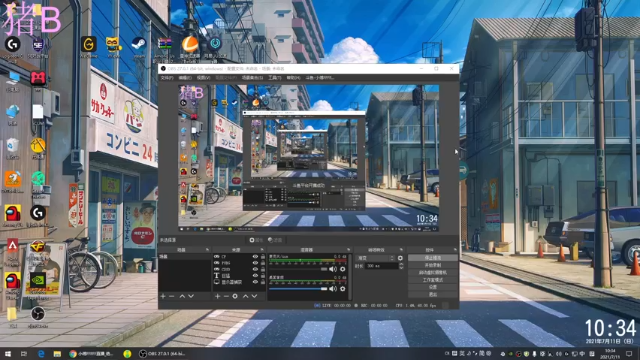Open the 场景集合(S) menu
Viewport: 640px width, 360px height.
pos(252,78)
